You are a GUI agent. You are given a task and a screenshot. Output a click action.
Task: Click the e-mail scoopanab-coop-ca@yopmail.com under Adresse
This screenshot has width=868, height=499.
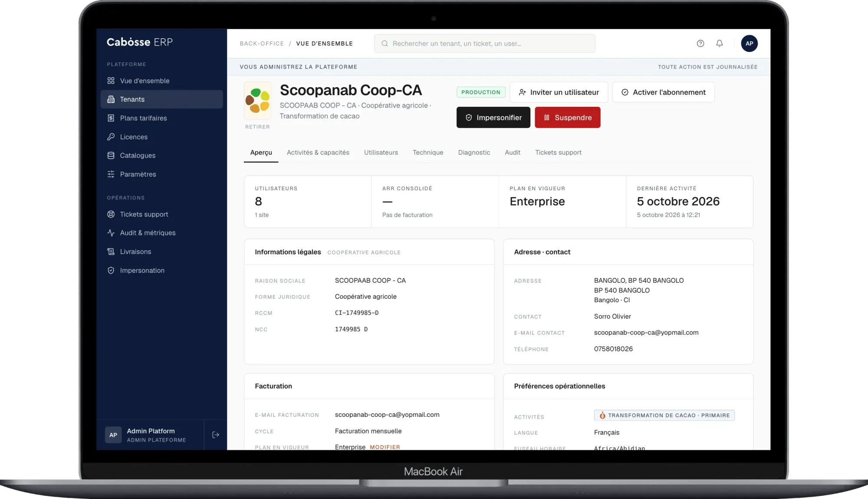coord(646,333)
